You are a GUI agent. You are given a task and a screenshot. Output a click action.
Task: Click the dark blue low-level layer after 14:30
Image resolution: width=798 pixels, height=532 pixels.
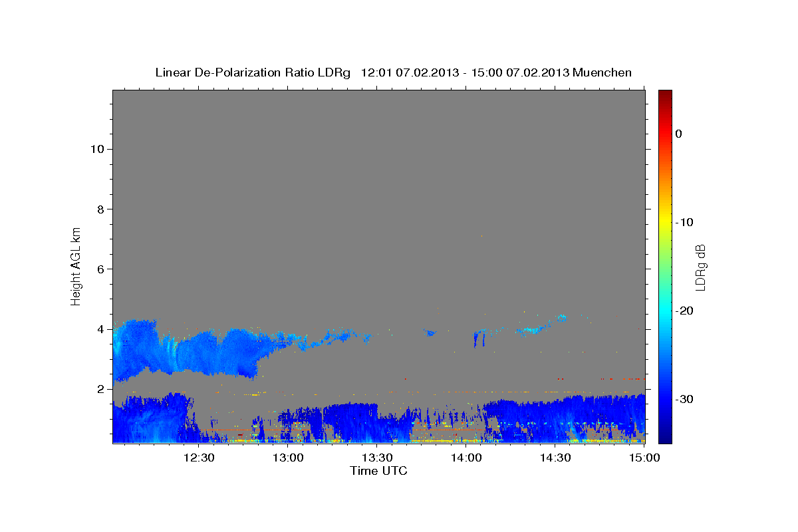pos(602,419)
